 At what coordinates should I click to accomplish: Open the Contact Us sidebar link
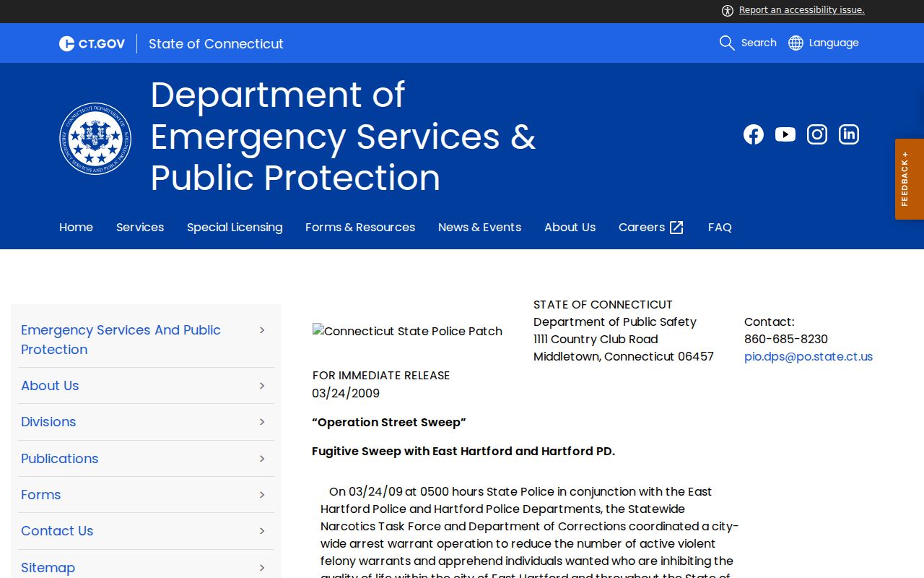(57, 531)
